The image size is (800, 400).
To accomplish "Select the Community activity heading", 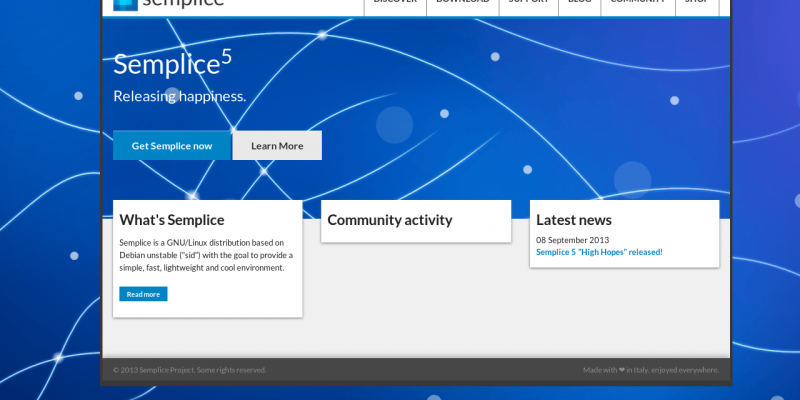I will click(x=390, y=220).
